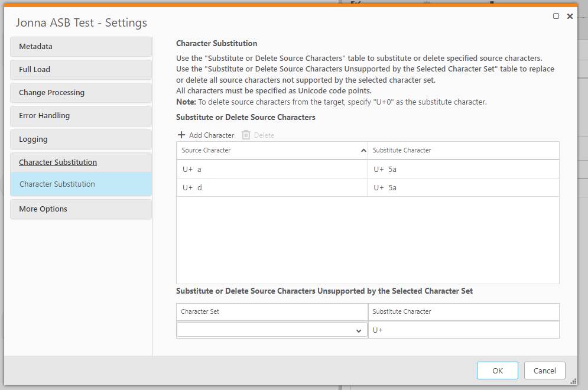Dismiss the dialog with Cancel

pos(544,370)
